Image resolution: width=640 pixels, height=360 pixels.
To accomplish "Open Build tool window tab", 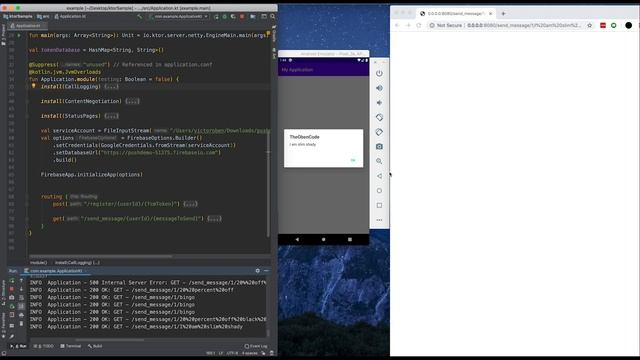I will click(95, 346).
